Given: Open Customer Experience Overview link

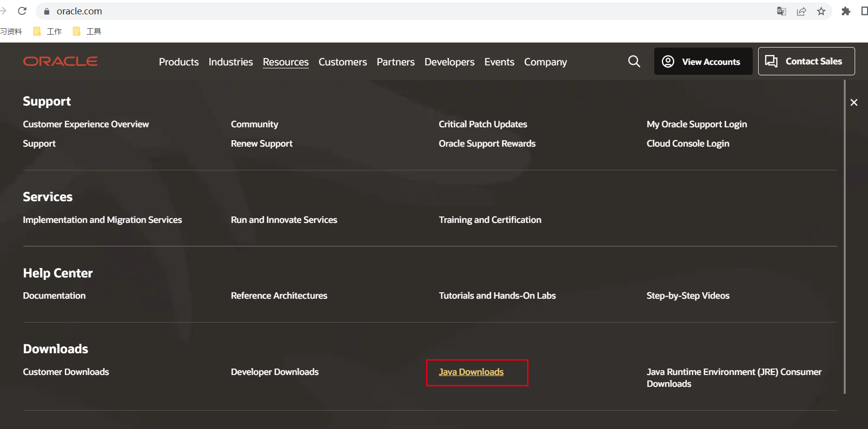Looking at the screenshot, I should click(86, 124).
